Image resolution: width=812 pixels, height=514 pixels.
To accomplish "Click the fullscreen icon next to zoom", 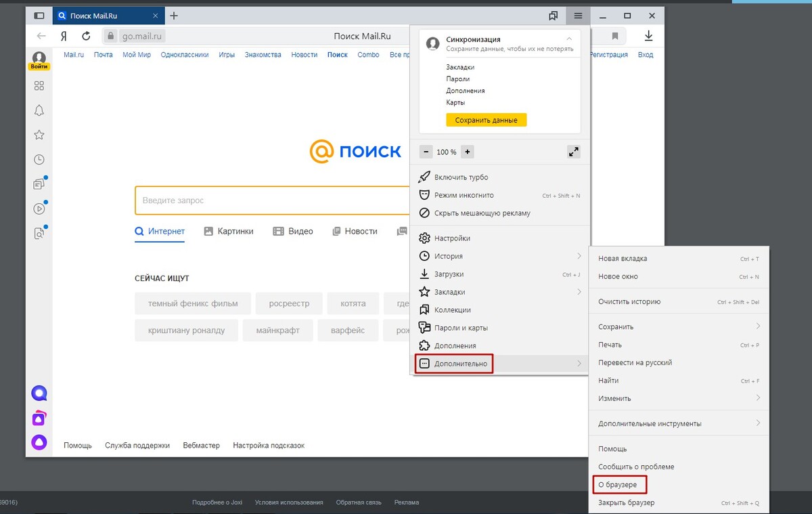I will 573,152.
